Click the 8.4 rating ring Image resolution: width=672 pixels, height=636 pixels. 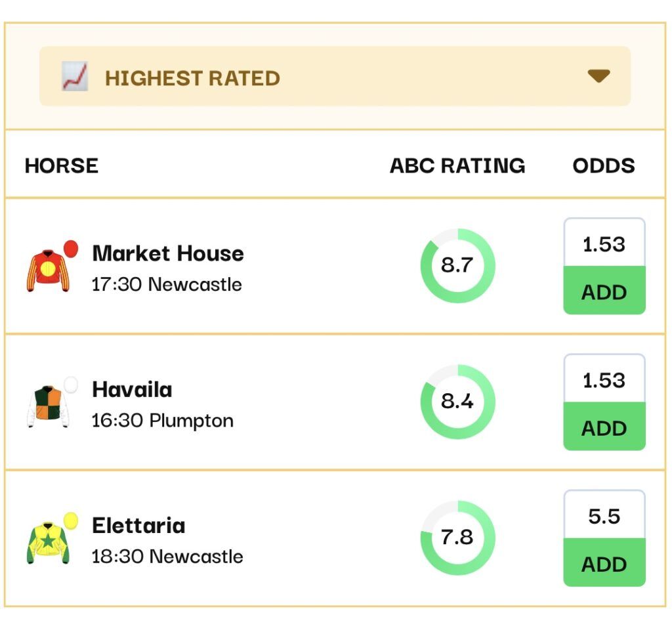pyautogui.click(x=457, y=402)
